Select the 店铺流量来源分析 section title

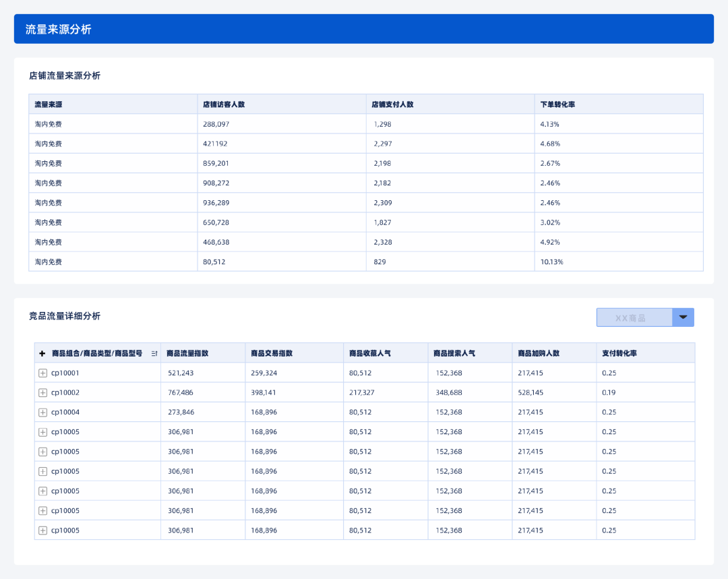65,75
